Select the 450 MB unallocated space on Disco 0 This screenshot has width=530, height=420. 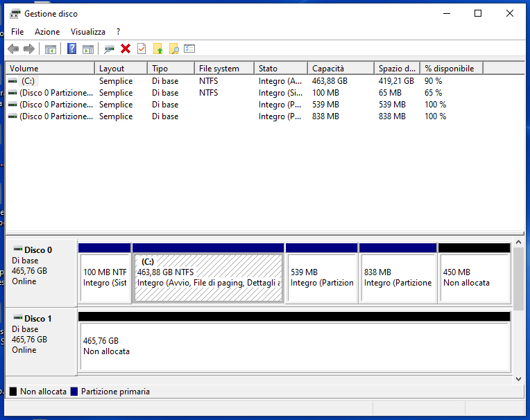point(475,277)
